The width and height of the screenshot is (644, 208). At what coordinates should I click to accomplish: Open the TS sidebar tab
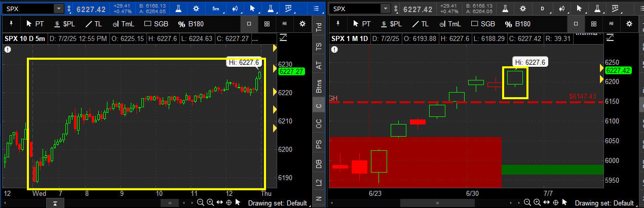click(x=319, y=46)
